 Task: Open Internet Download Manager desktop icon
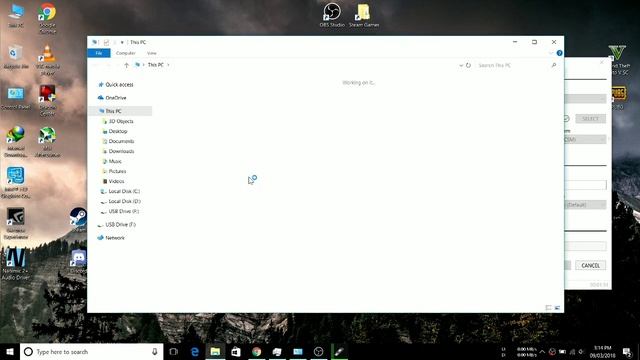click(x=16, y=141)
